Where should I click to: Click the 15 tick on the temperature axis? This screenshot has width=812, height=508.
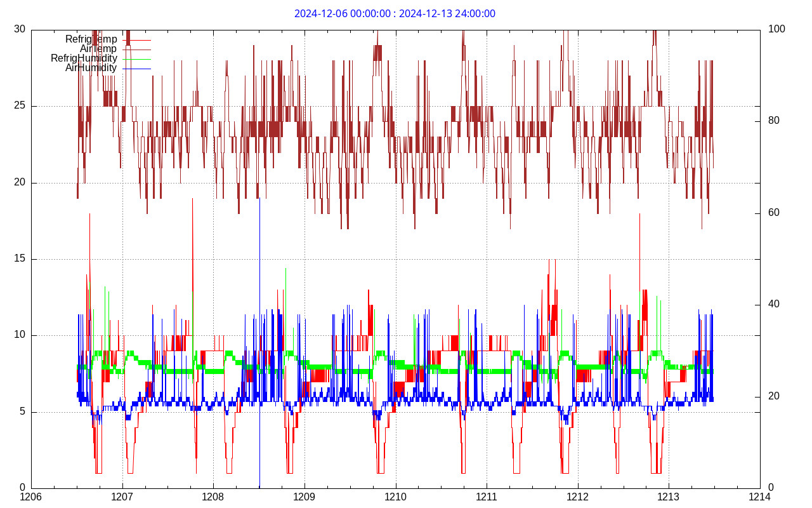click(x=20, y=258)
